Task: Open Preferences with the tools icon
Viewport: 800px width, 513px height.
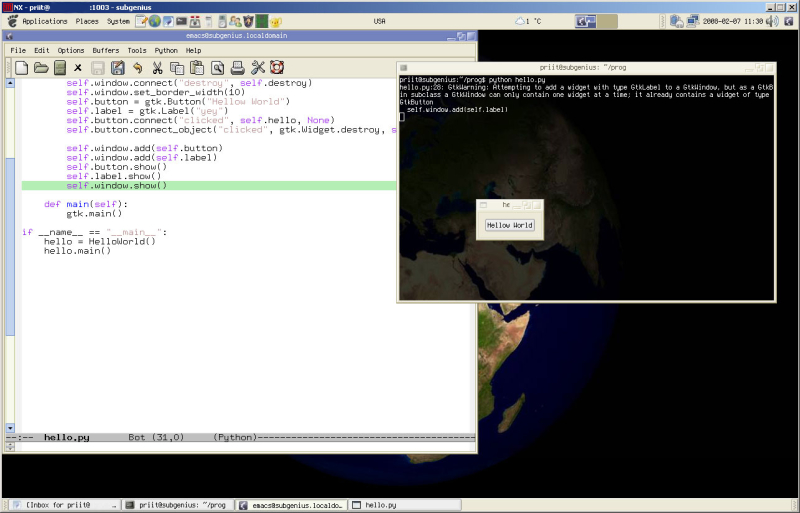Action: (258, 67)
